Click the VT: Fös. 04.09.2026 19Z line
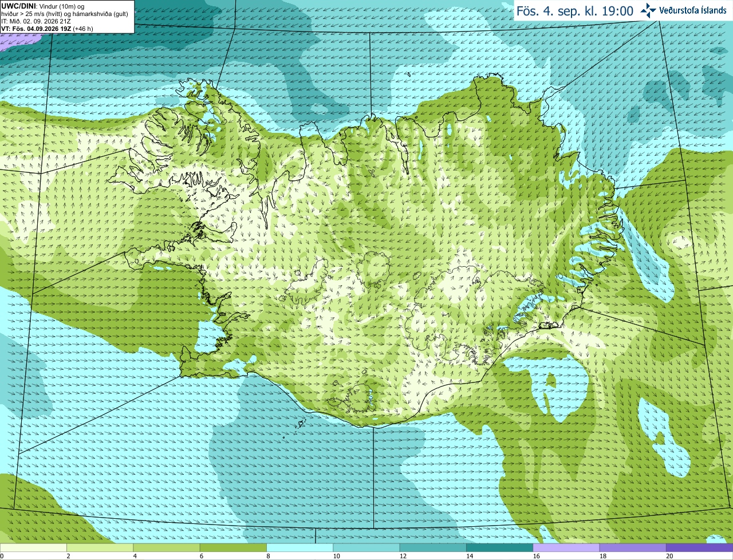The height and width of the screenshot is (560, 733). tap(47, 29)
